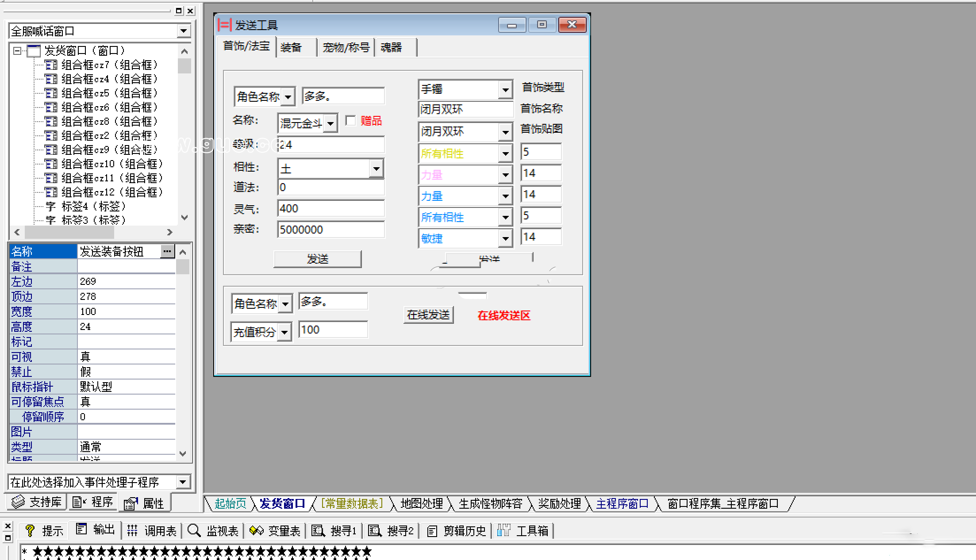Select 标签4 label in component tree
Screen dimensions: 976x560
[x=87, y=207]
